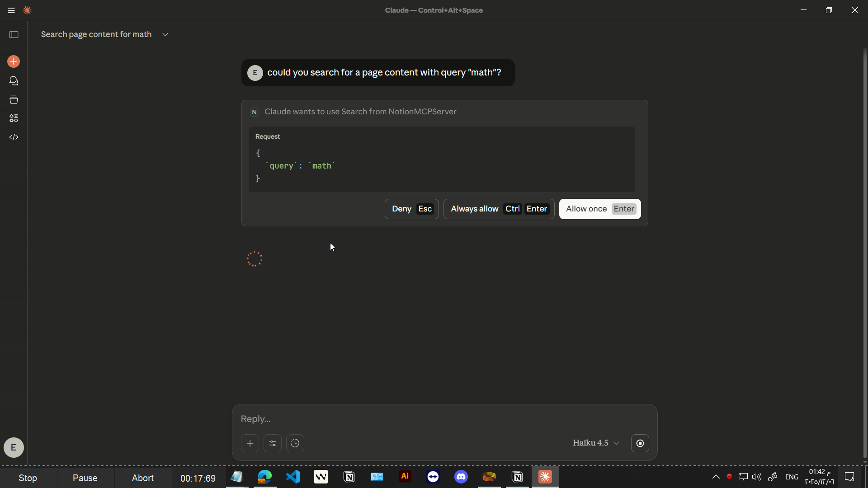Deny the Notion search request

[x=411, y=209]
